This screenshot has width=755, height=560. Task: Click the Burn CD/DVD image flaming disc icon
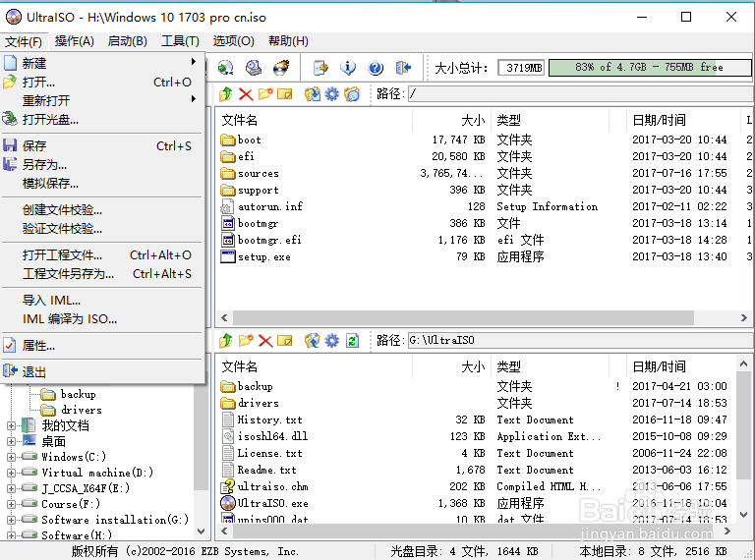click(281, 68)
